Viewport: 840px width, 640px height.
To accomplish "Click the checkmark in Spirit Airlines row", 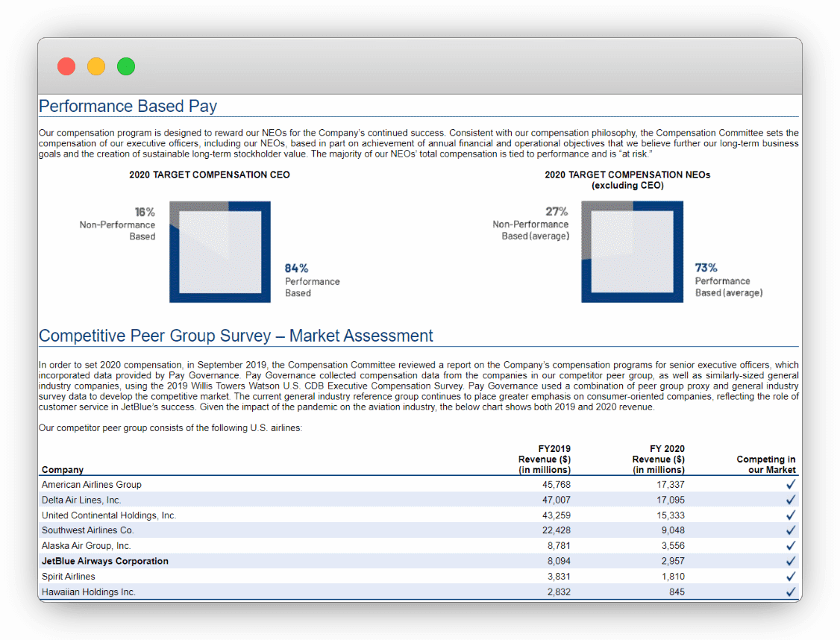I will pyautogui.click(x=791, y=577).
